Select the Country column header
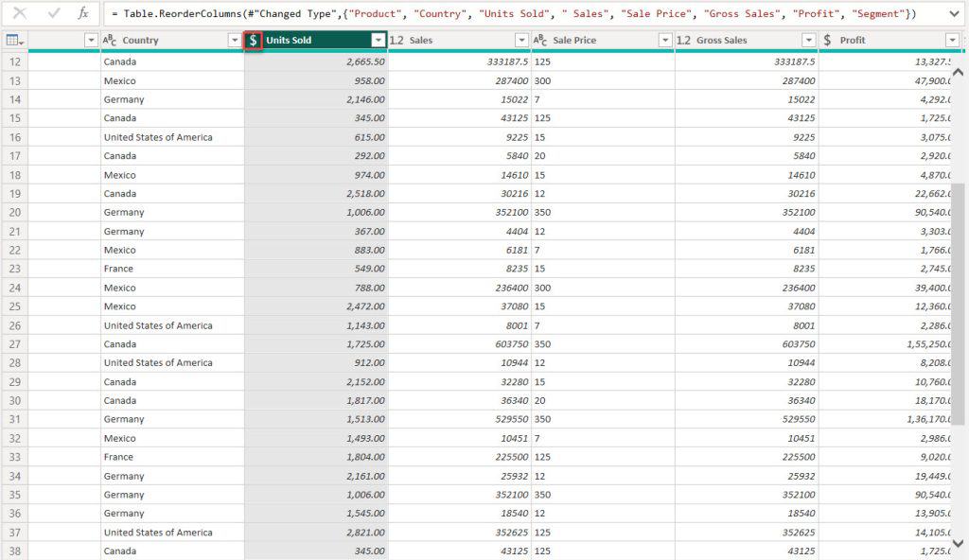Screen dimensions: 969x560 [172, 40]
